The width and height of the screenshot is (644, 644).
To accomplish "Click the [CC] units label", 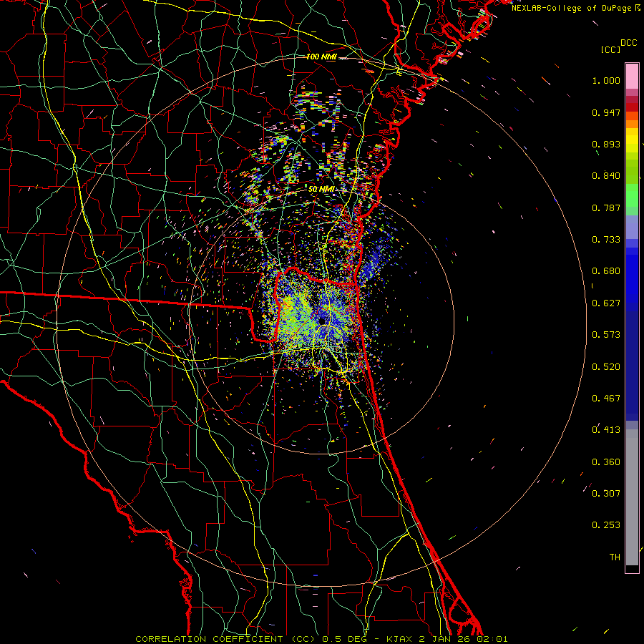I will click(610, 49).
